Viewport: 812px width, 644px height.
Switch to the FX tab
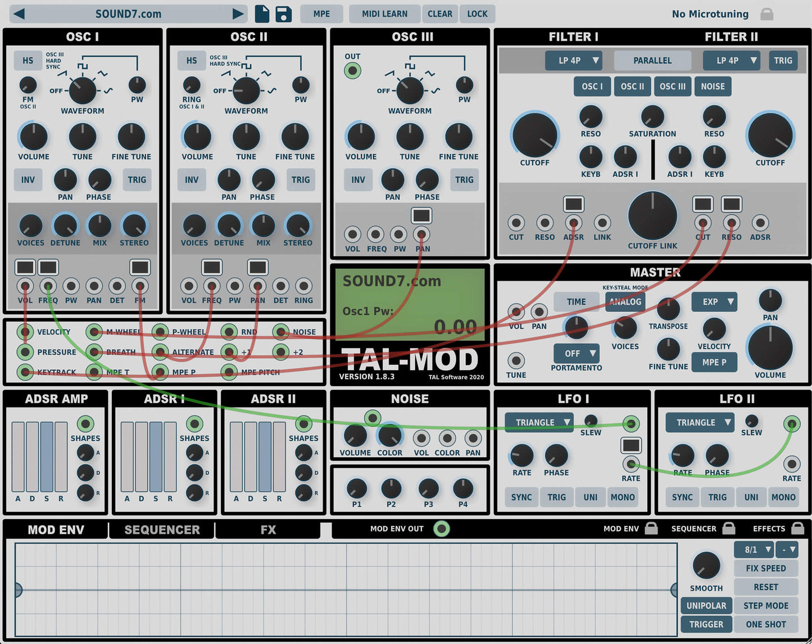[x=268, y=530]
